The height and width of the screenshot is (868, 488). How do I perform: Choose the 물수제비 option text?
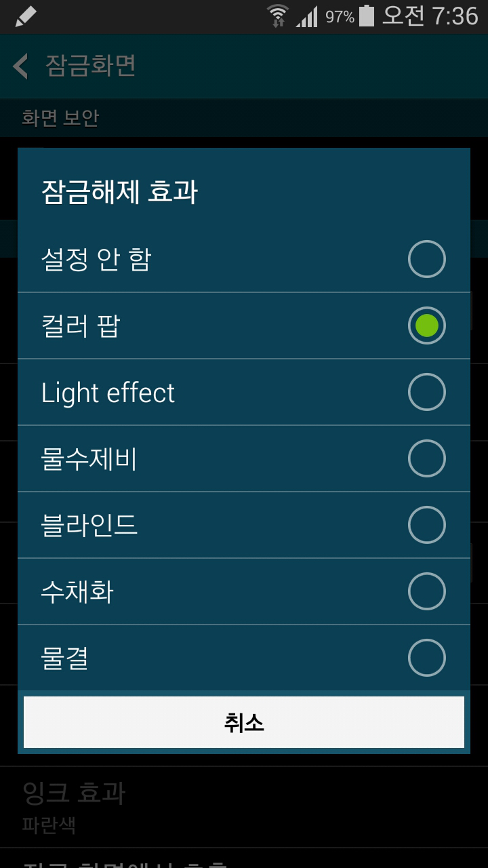[89, 459]
